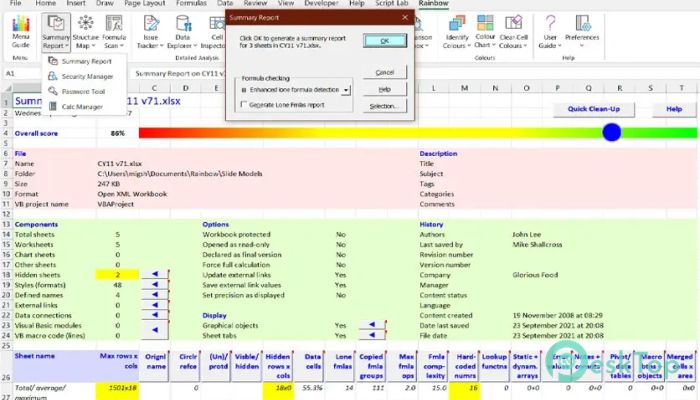Click the Help button on the worksheet

(674, 109)
